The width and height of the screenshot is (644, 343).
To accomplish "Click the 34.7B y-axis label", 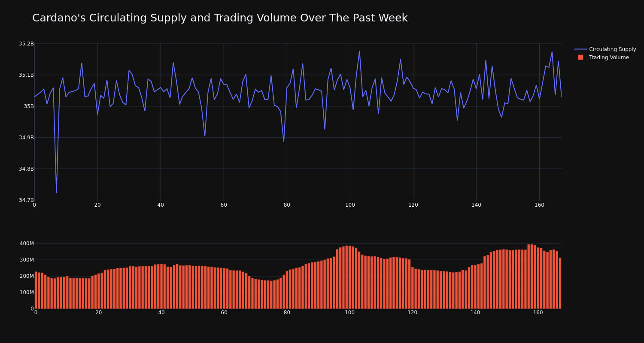I will (x=26, y=200).
